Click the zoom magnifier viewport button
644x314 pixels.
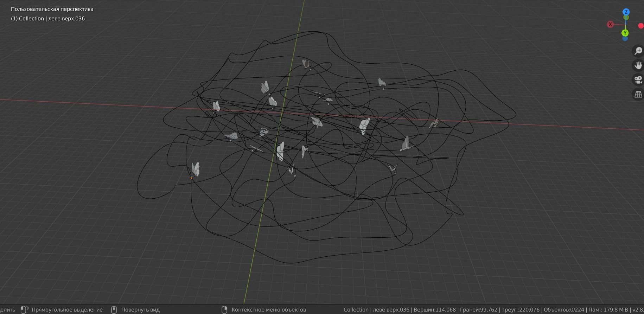[638, 51]
